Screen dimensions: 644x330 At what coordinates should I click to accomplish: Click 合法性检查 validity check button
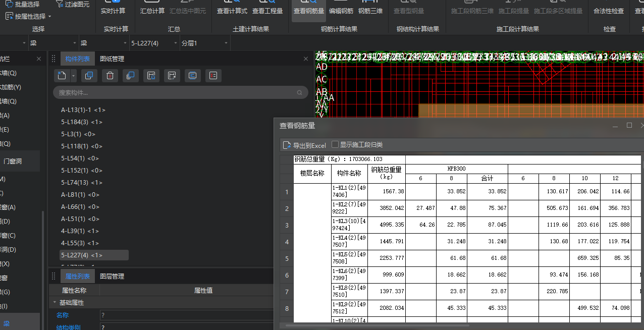tap(608, 8)
